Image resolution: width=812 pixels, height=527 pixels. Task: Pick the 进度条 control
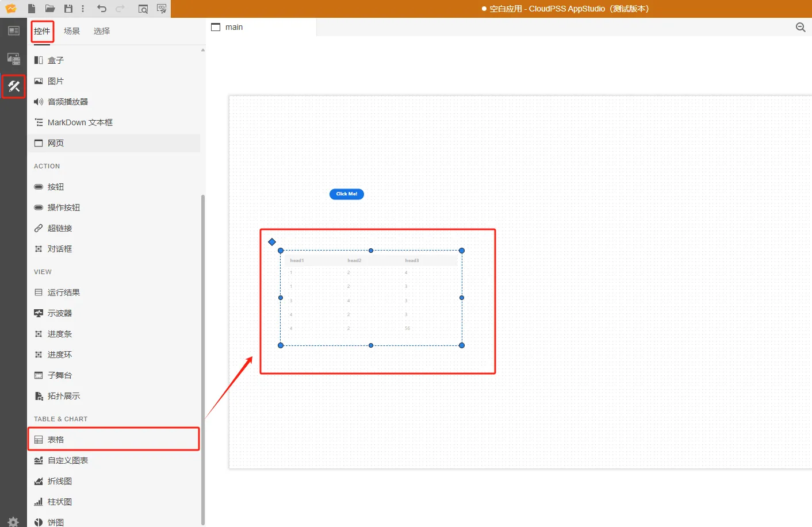coord(114,334)
